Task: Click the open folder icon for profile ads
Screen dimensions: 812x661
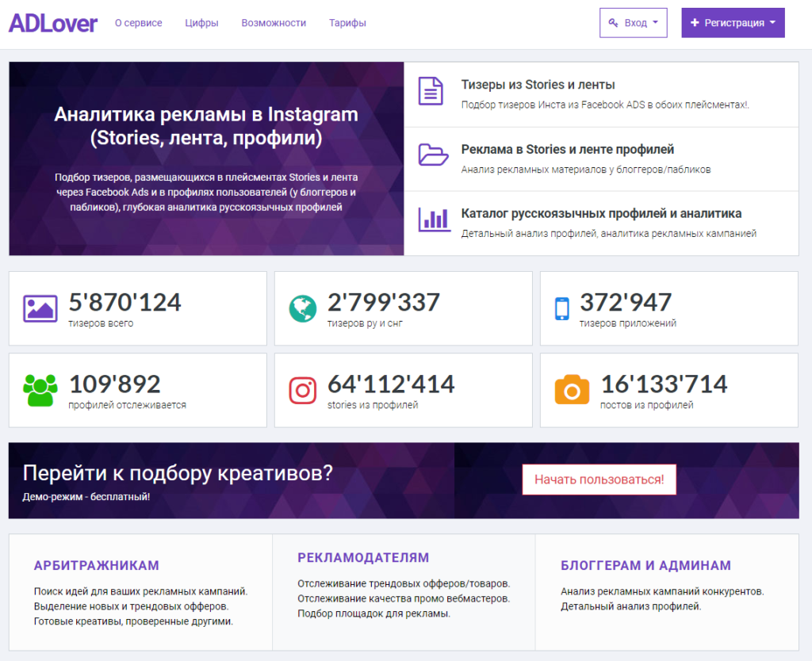Action: point(433,155)
